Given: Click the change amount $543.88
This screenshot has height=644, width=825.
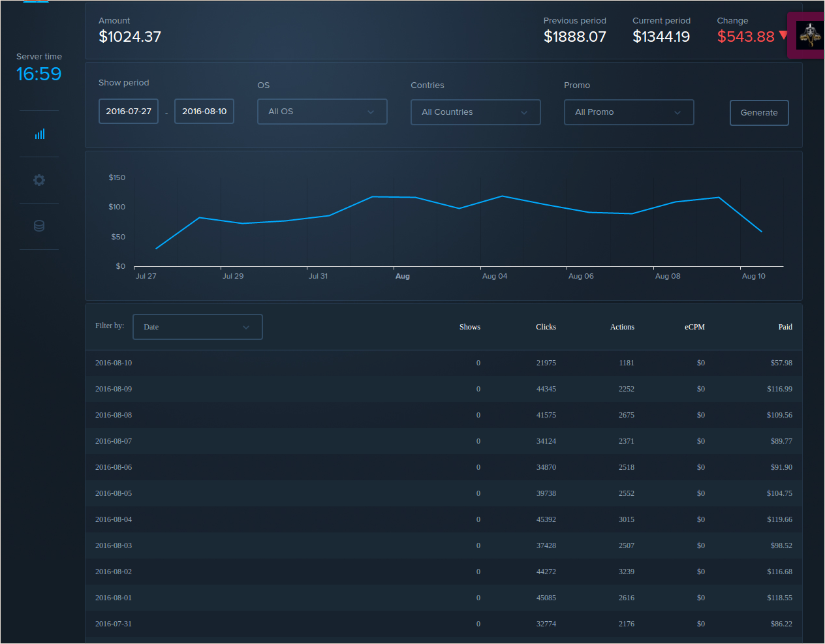Looking at the screenshot, I should [x=745, y=37].
